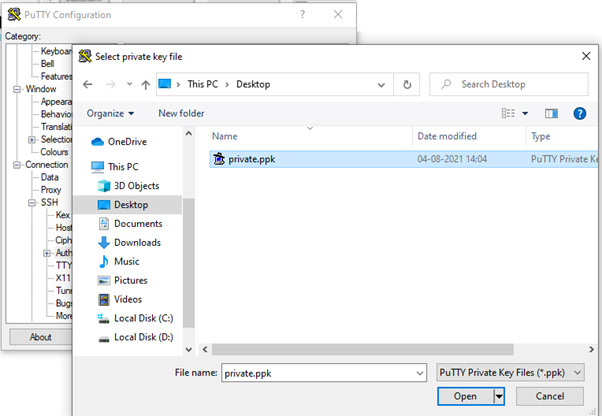Open Downloads folder in sidebar
This screenshot has height=416, width=602.
click(x=130, y=243)
